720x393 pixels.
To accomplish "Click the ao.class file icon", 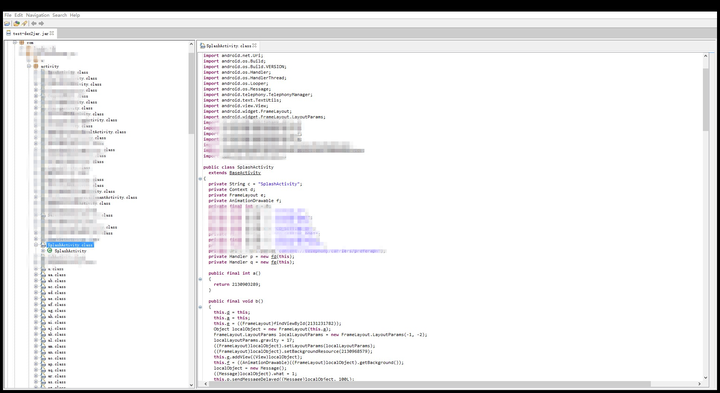I will point(43,358).
